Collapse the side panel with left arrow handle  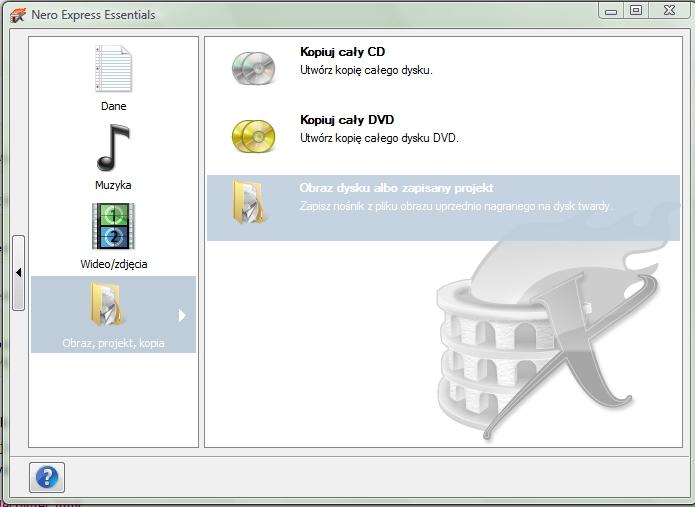tap(18, 273)
